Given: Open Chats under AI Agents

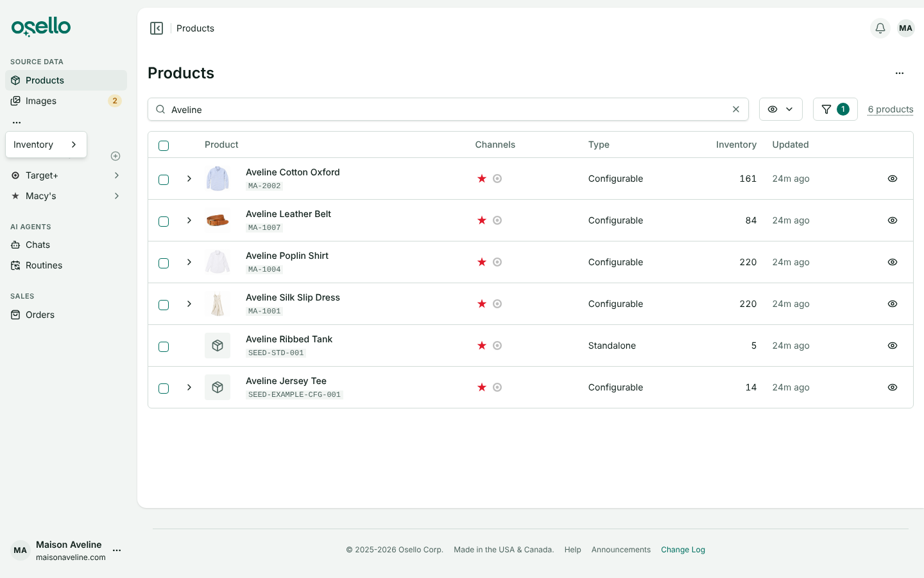Looking at the screenshot, I should pos(66,245).
